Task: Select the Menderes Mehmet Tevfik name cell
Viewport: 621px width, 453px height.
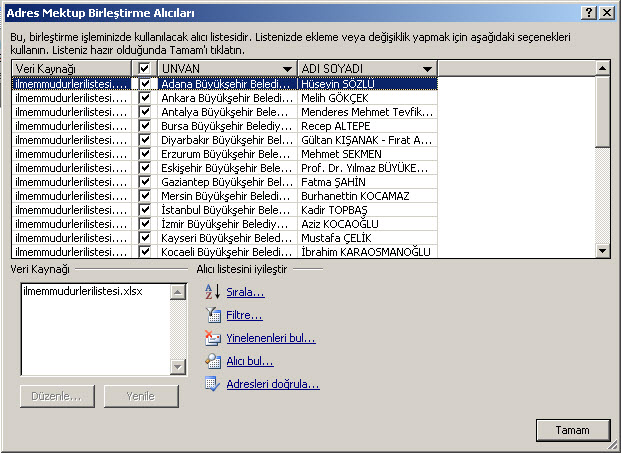Action: coord(367,112)
